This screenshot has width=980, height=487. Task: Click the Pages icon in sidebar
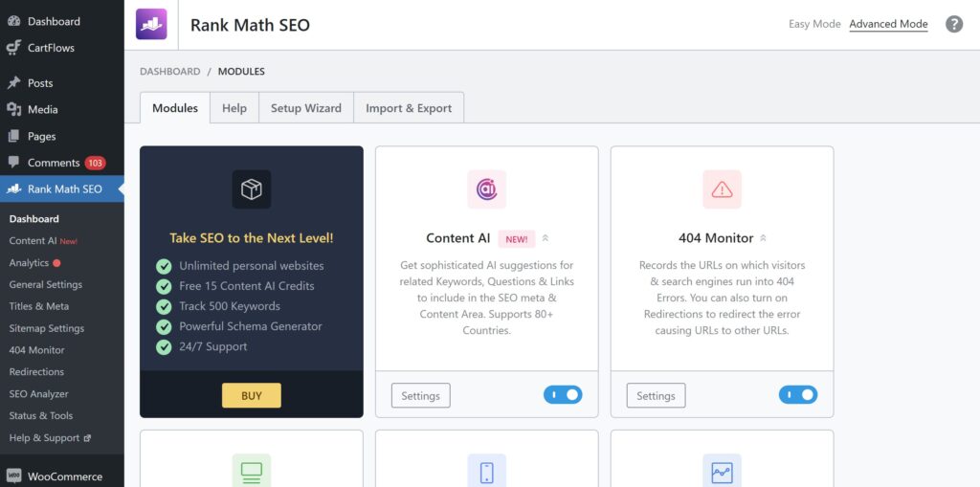[x=13, y=136]
